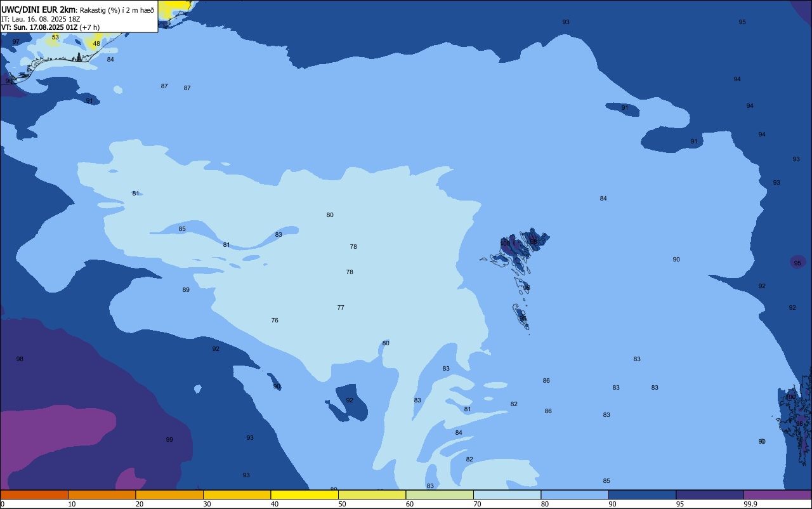Viewport: 812px width, 509px height.
Task: Click the 'Rakastig (%) í 2 m hæð' label
Action: coord(117,10)
